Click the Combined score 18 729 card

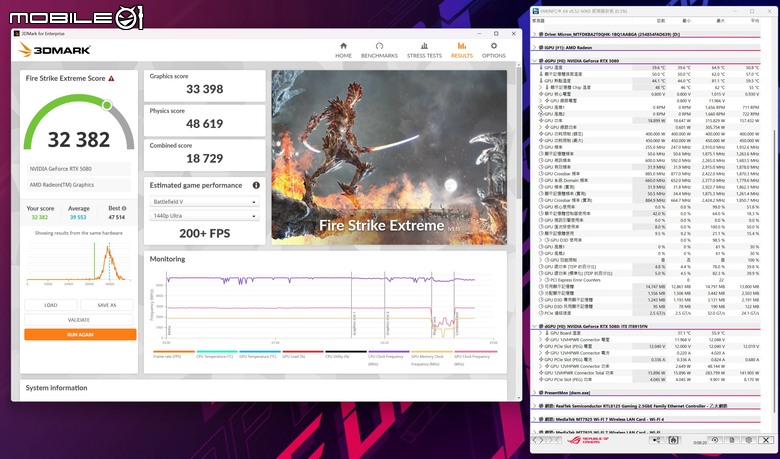pyautogui.click(x=204, y=155)
